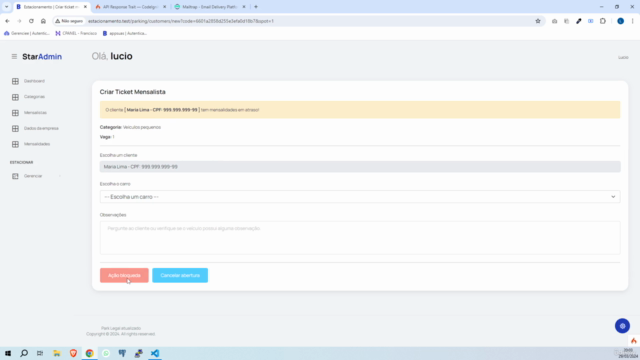
Task: Click the Não seguro site info chip
Action: [69, 21]
